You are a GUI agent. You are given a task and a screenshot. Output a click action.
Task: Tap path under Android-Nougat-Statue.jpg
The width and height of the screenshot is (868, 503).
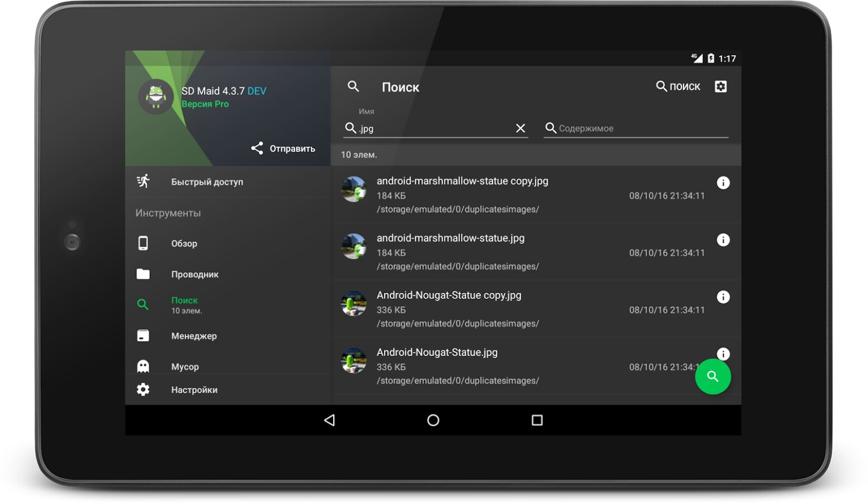[458, 381]
